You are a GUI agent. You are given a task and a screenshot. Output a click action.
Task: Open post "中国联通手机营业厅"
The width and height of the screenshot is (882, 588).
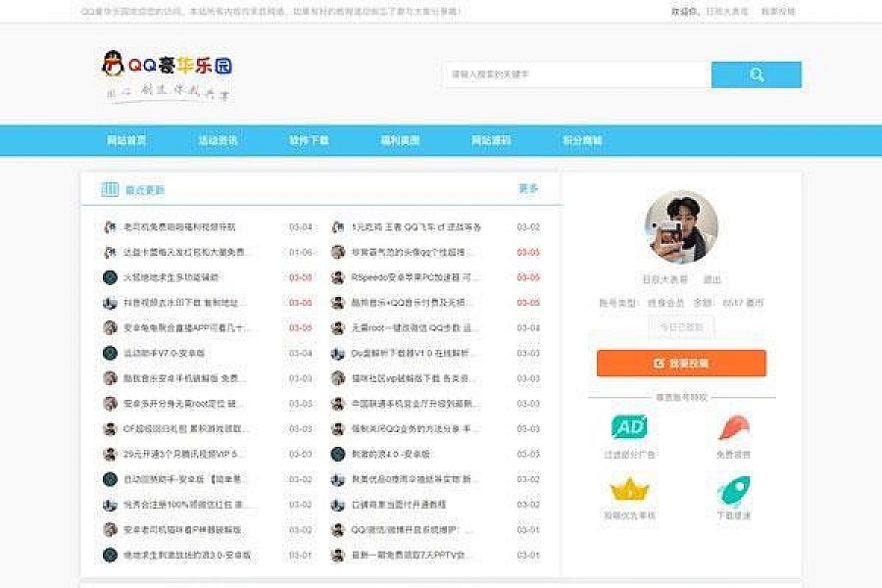pyautogui.click(x=415, y=404)
